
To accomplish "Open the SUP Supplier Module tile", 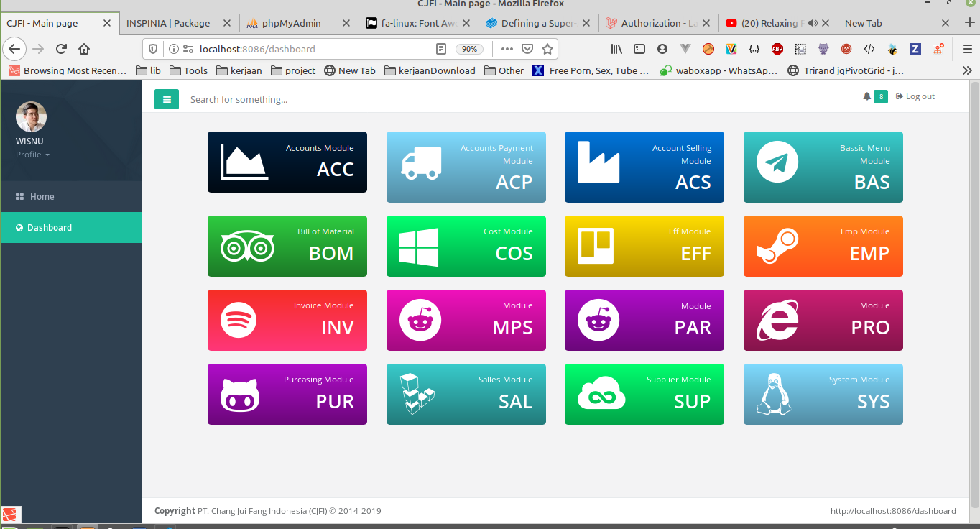I will coord(644,394).
